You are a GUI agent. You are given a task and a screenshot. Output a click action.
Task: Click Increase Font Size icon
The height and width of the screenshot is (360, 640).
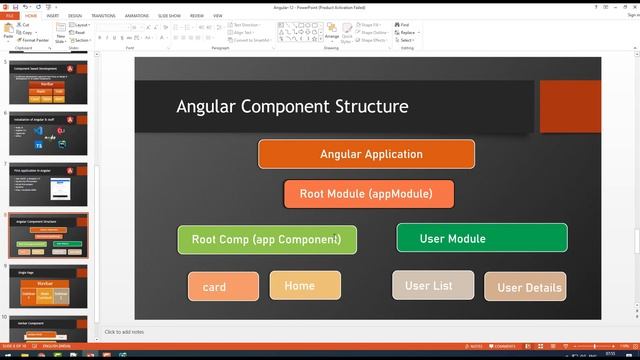click(x=148, y=27)
